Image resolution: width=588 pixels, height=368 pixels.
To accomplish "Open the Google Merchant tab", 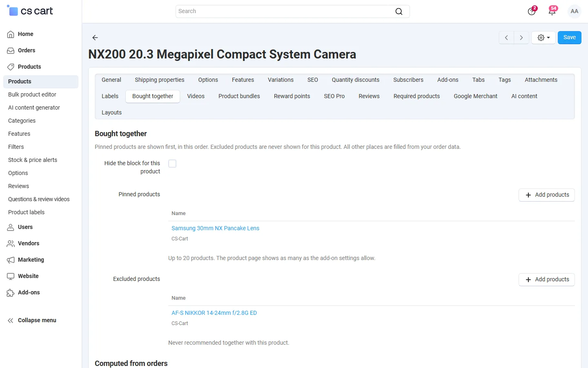I will pyautogui.click(x=476, y=96).
